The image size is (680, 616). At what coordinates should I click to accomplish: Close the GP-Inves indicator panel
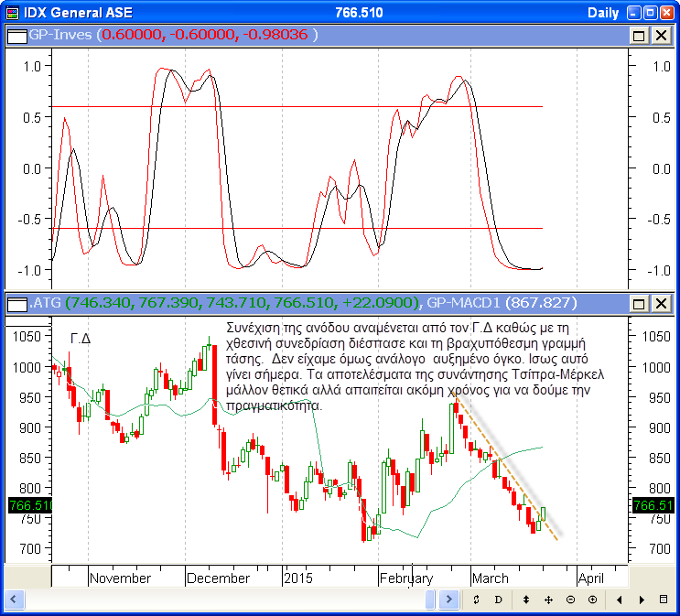662,35
